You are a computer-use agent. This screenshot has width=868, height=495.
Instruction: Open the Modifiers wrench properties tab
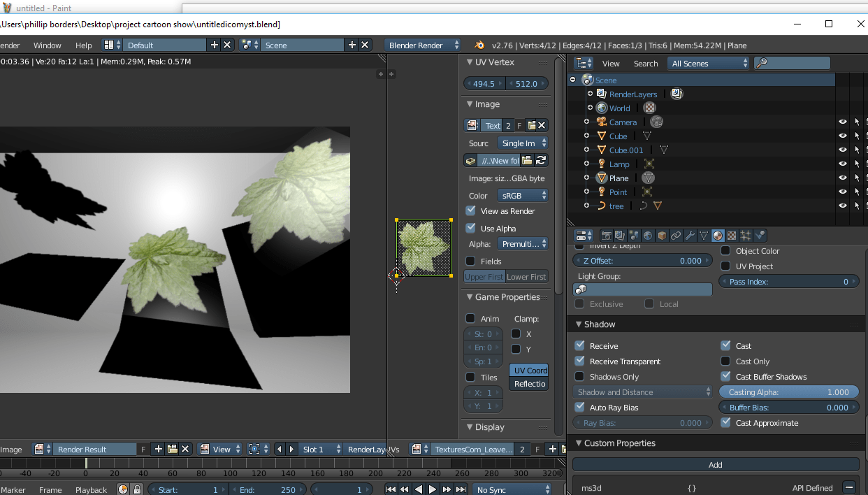[689, 236]
